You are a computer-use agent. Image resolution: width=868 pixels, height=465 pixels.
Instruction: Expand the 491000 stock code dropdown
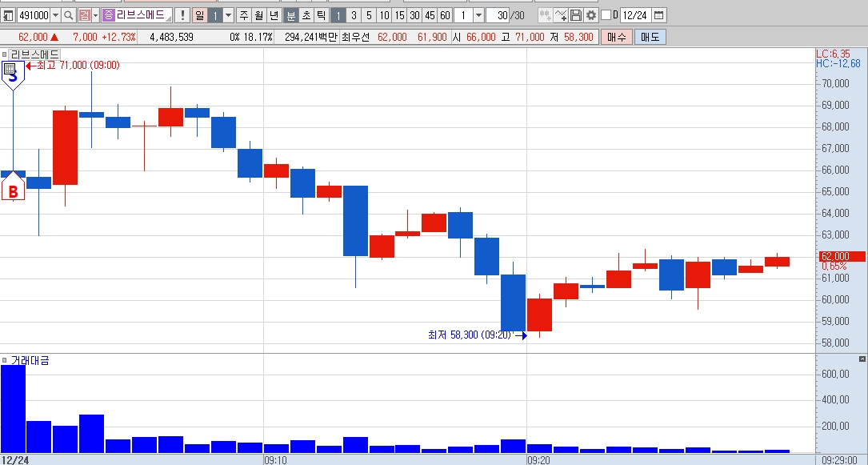55,15
